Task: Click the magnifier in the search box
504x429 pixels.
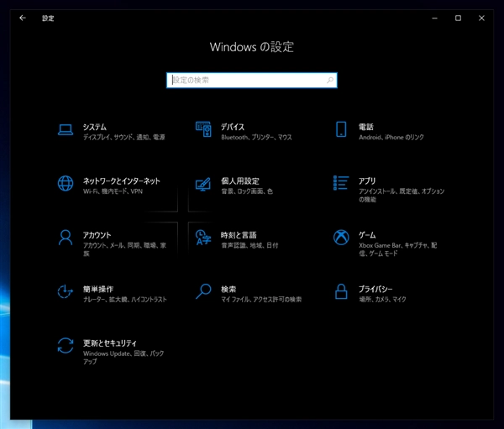Action: tap(330, 80)
